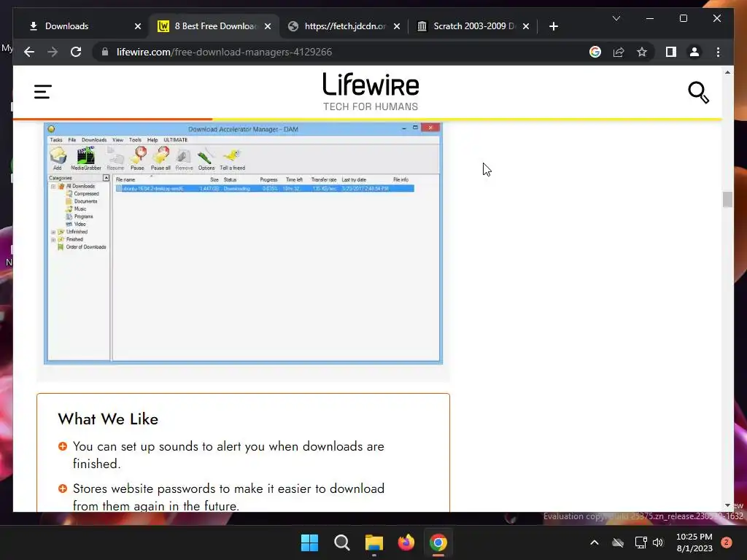
Task: View site information via the padlock icon
Action: click(x=105, y=52)
